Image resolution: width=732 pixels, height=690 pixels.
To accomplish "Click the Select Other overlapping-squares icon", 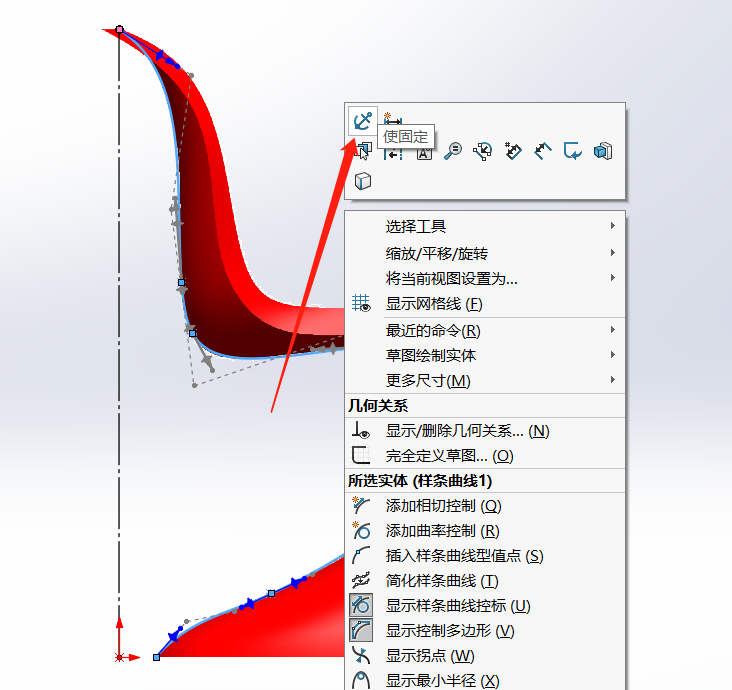I will pyautogui.click(x=363, y=151).
